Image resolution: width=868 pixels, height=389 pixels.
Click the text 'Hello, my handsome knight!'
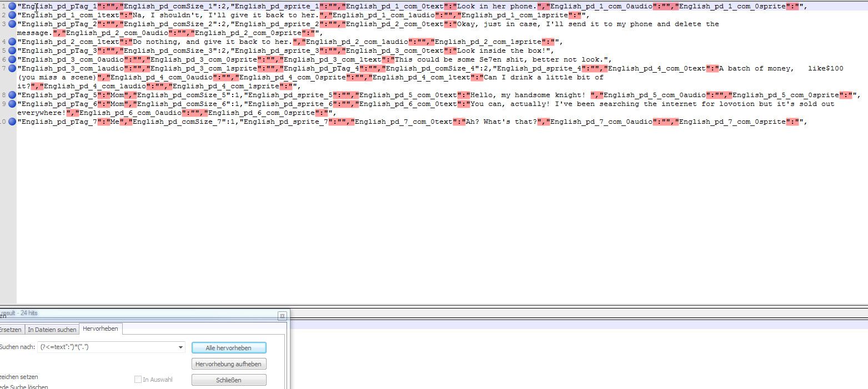528,95
